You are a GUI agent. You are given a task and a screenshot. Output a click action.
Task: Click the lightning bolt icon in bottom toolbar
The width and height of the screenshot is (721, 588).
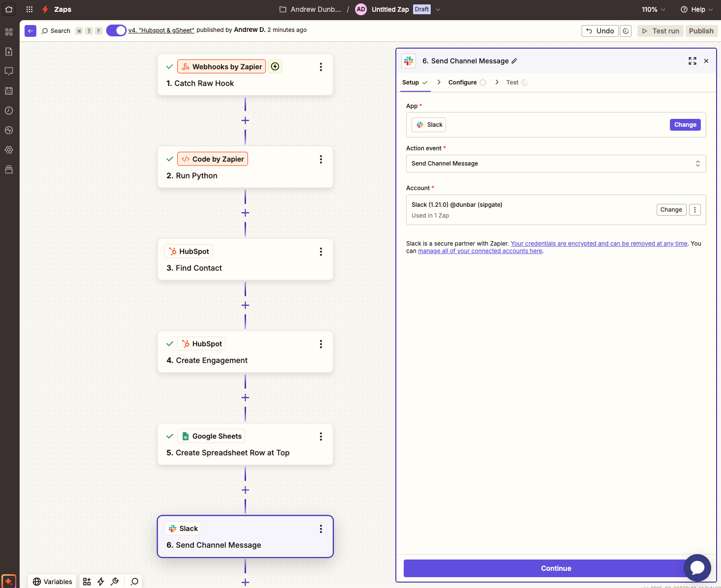(101, 582)
